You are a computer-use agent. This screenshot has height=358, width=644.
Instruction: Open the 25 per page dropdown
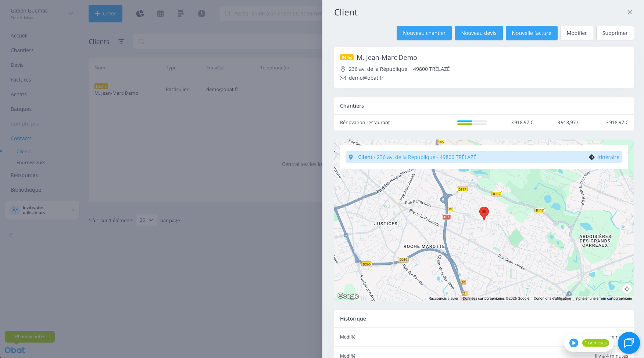coord(147,220)
